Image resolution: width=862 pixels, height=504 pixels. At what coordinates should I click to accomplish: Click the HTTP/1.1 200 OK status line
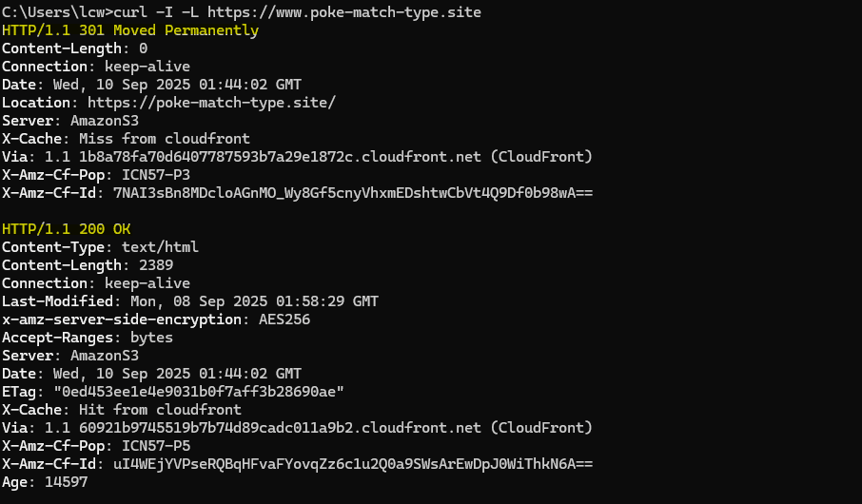(67, 229)
